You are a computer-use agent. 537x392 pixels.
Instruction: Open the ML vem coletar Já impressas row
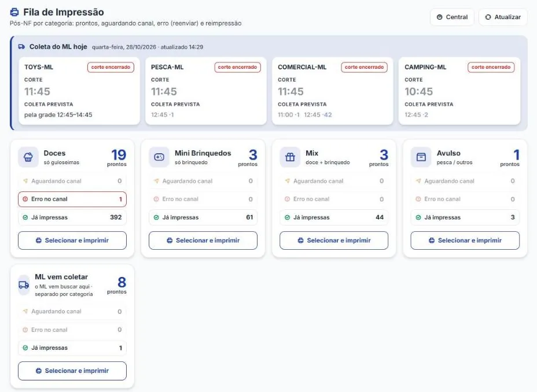point(72,348)
